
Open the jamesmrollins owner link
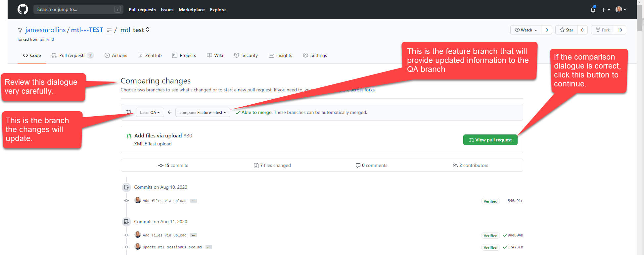click(x=45, y=30)
